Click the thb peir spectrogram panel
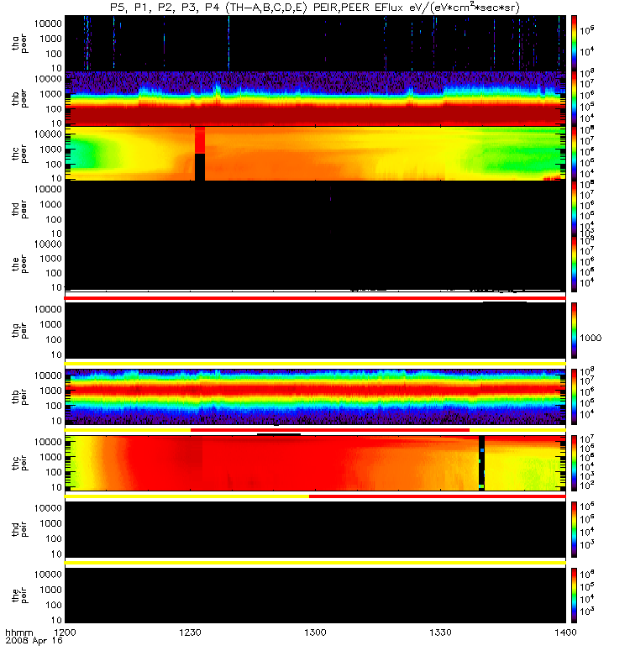This screenshot has width=630, height=672. (x=315, y=396)
